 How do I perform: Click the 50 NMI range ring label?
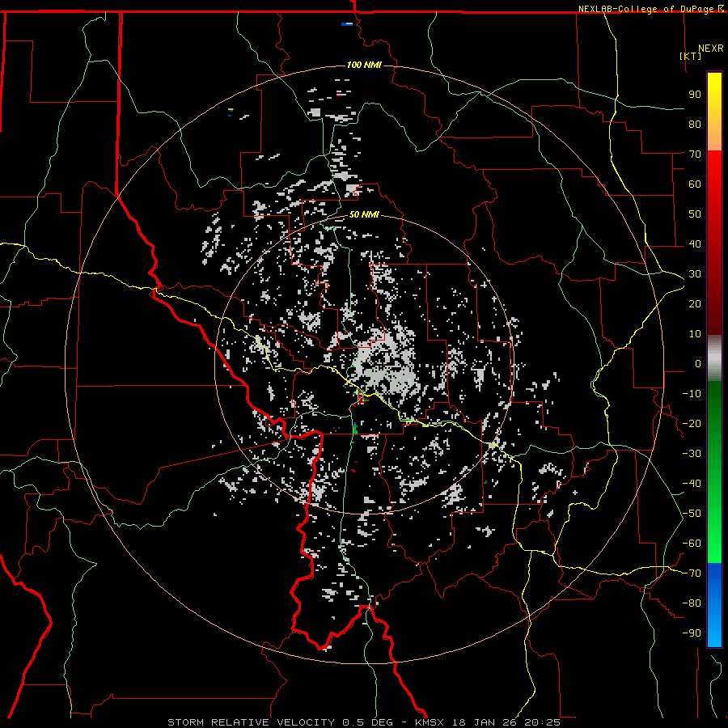(x=364, y=214)
